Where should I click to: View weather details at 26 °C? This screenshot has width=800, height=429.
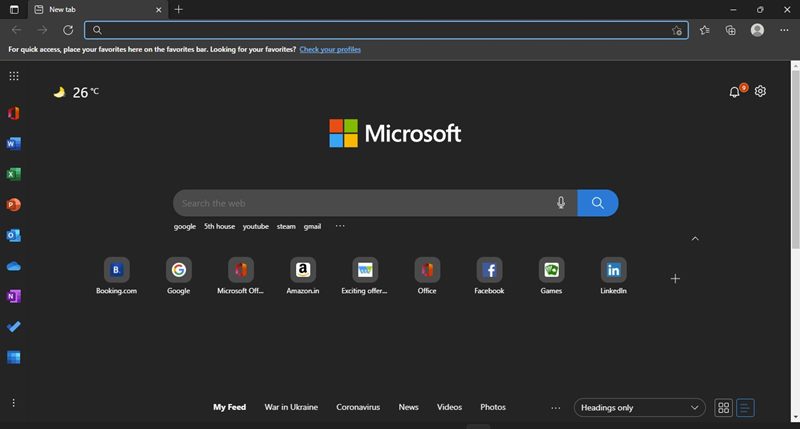click(x=77, y=92)
